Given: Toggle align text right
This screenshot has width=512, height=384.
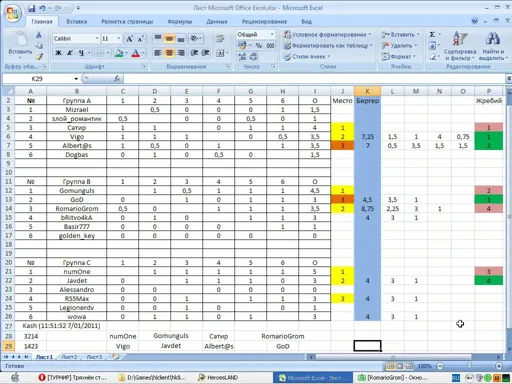Looking at the screenshot, I should click(181, 53).
